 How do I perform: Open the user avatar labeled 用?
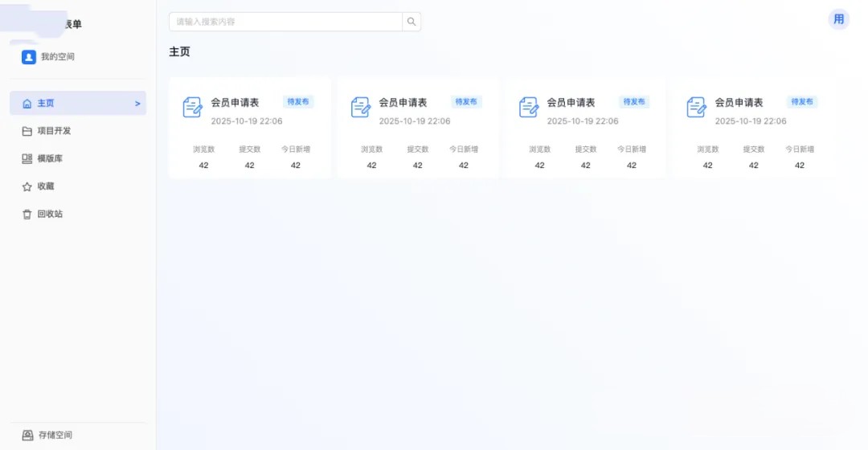coord(838,19)
